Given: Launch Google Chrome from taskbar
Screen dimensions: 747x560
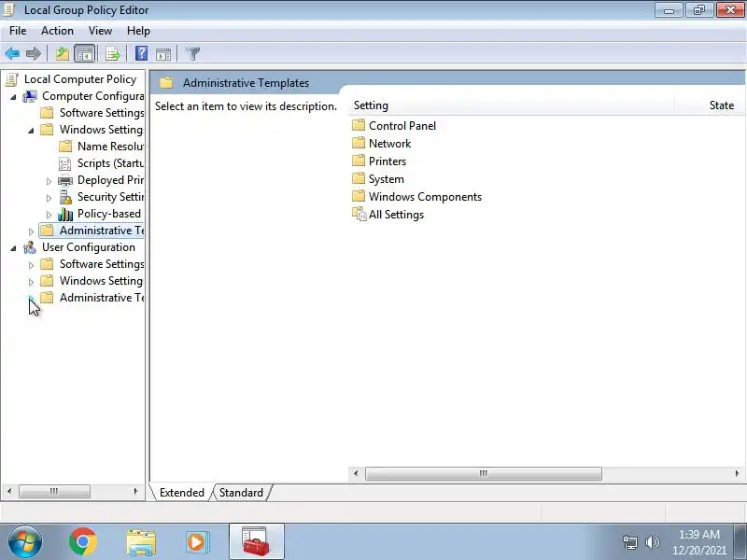Looking at the screenshot, I should pos(83,542).
